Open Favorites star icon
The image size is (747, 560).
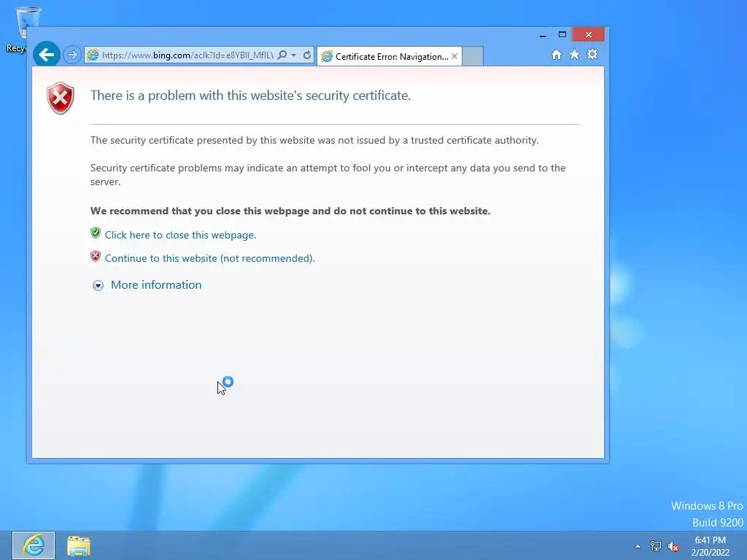point(575,54)
